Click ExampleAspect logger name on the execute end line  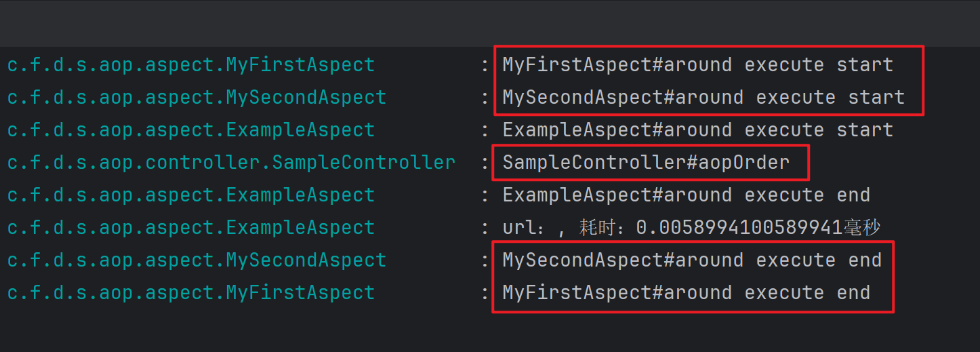pyautogui.click(x=191, y=195)
